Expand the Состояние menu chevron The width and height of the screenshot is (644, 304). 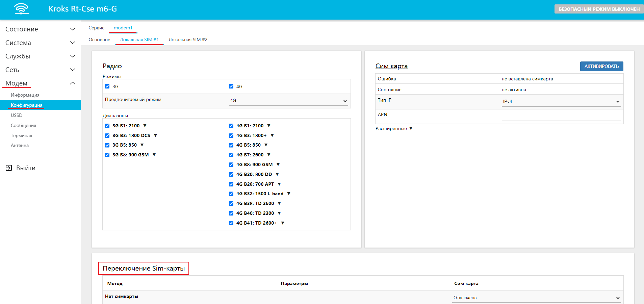click(72, 29)
